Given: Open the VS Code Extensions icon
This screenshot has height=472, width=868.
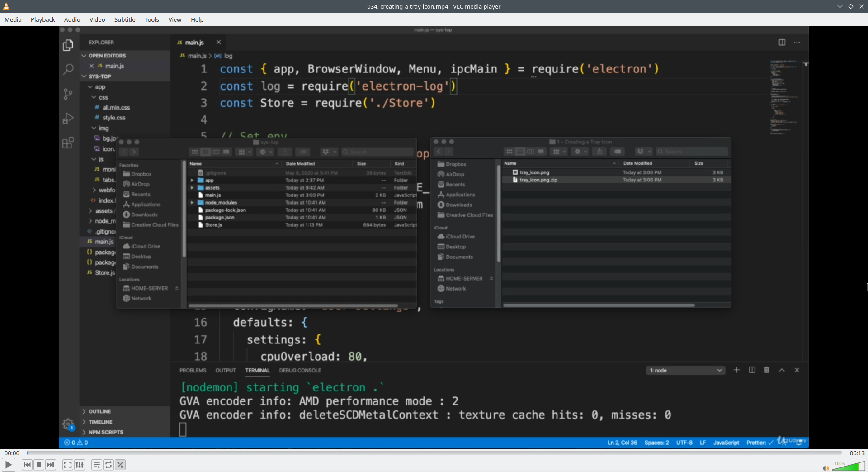Looking at the screenshot, I should (68, 143).
